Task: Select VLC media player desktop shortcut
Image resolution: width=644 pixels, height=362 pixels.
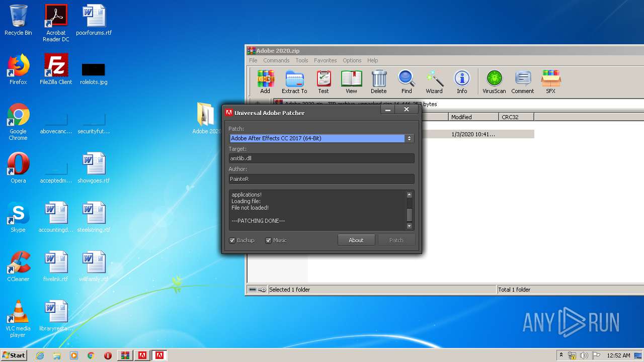Action: point(18,319)
